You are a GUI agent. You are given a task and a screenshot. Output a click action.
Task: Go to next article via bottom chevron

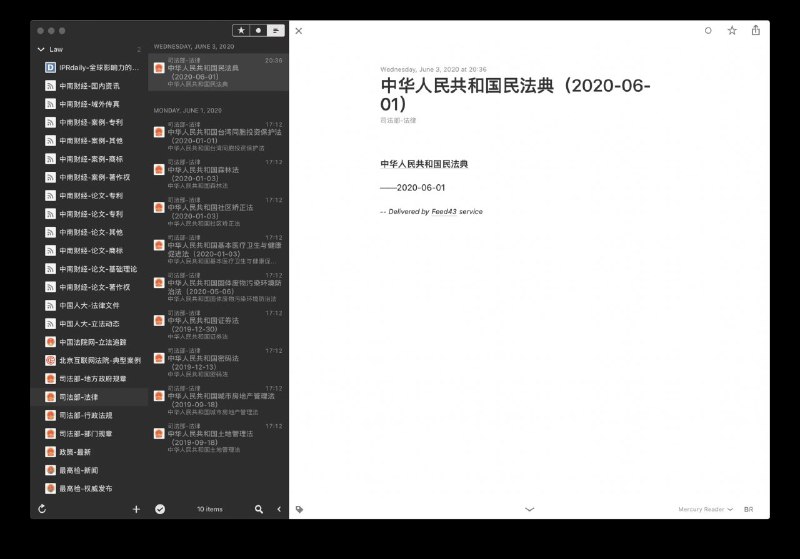click(529, 509)
